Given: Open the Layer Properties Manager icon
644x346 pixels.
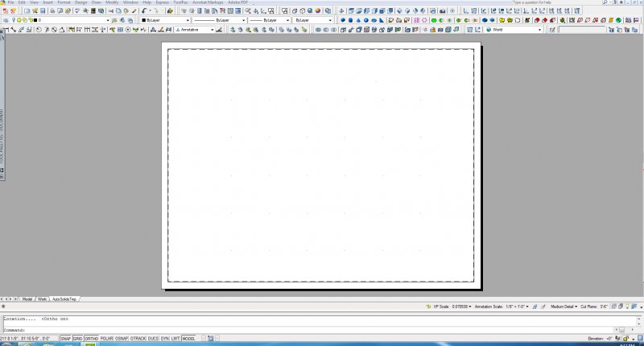Looking at the screenshot, I should click(6, 20).
